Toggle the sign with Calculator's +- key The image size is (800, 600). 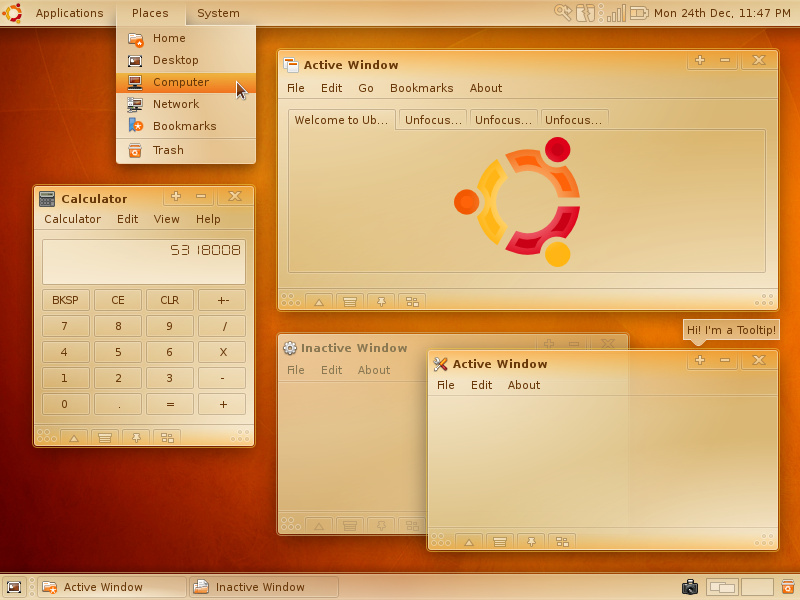(222, 300)
